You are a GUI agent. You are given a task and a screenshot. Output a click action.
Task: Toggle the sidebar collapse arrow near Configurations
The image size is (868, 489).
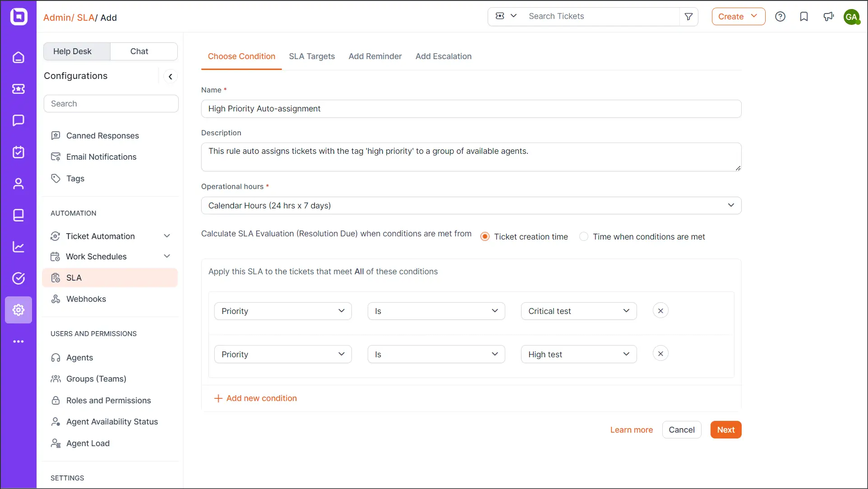[171, 76]
